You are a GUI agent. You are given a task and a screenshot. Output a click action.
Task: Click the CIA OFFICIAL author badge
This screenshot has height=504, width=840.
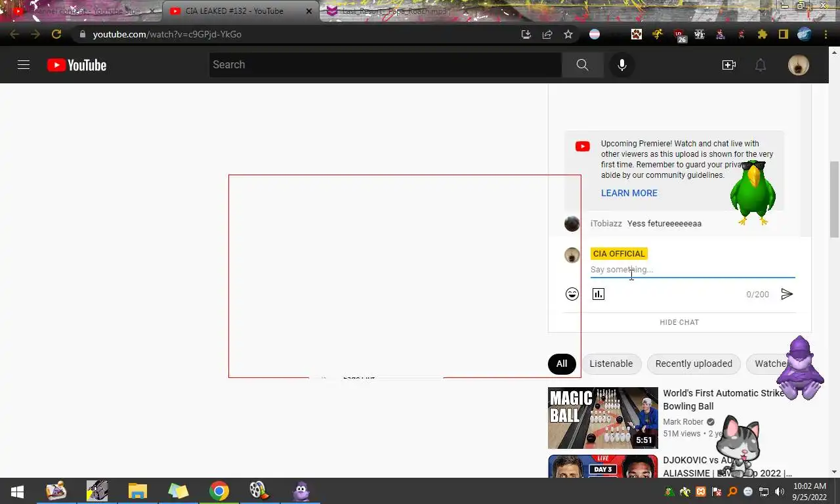[619, 254]
